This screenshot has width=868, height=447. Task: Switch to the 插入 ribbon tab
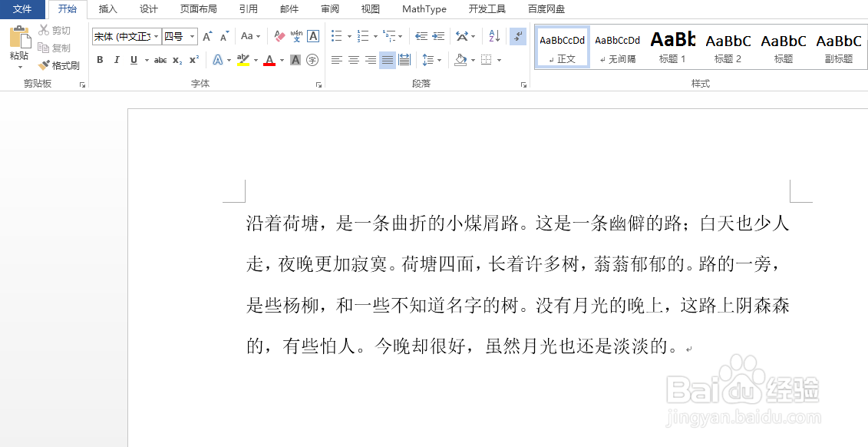(x=107, y=8)
